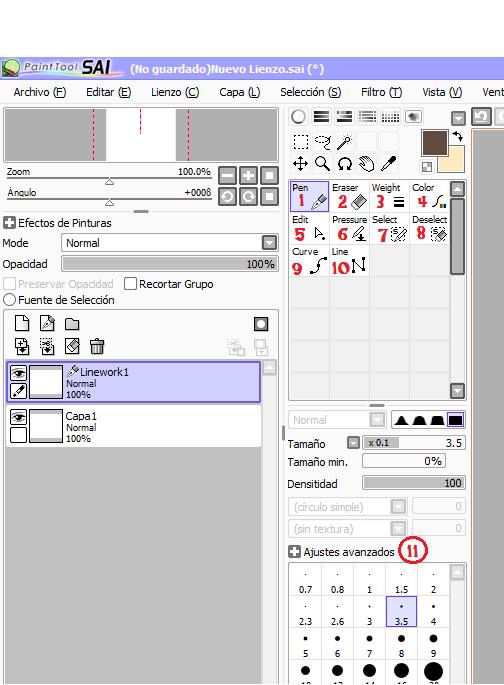Create a new layer folder

pos(72,324)
